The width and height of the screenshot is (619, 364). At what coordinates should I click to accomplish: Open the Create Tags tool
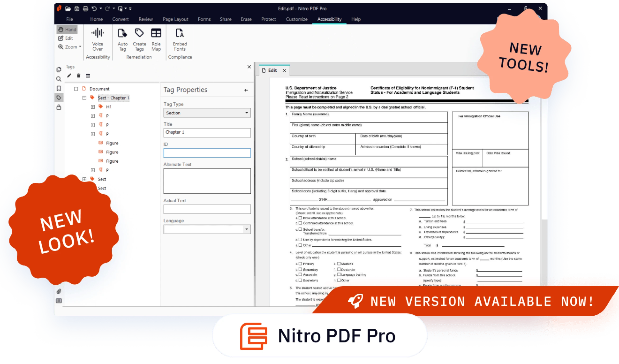coord(139,33)
